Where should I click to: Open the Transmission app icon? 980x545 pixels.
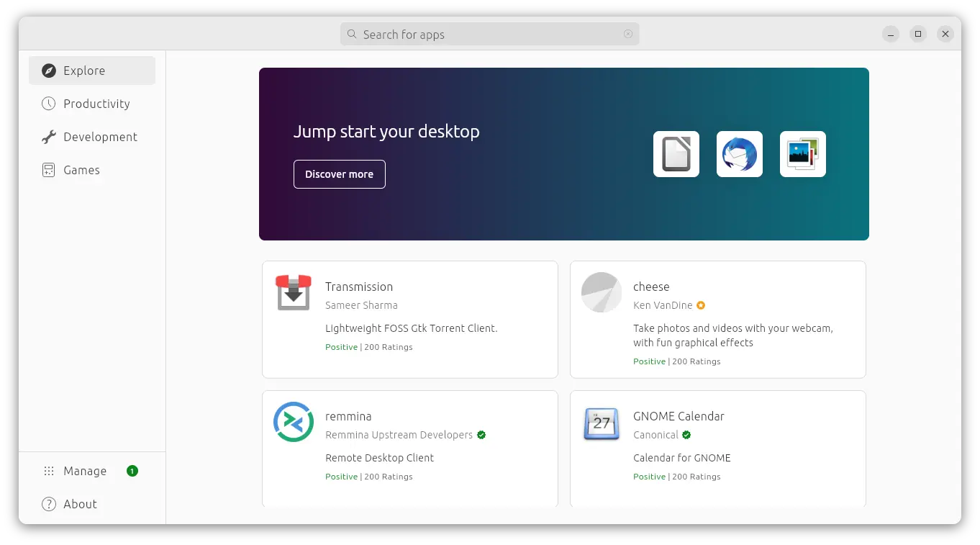coord(294,292)
